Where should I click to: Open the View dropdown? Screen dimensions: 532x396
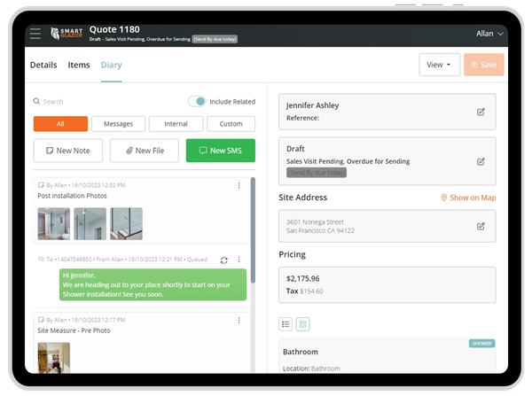[x=439, y=65]
